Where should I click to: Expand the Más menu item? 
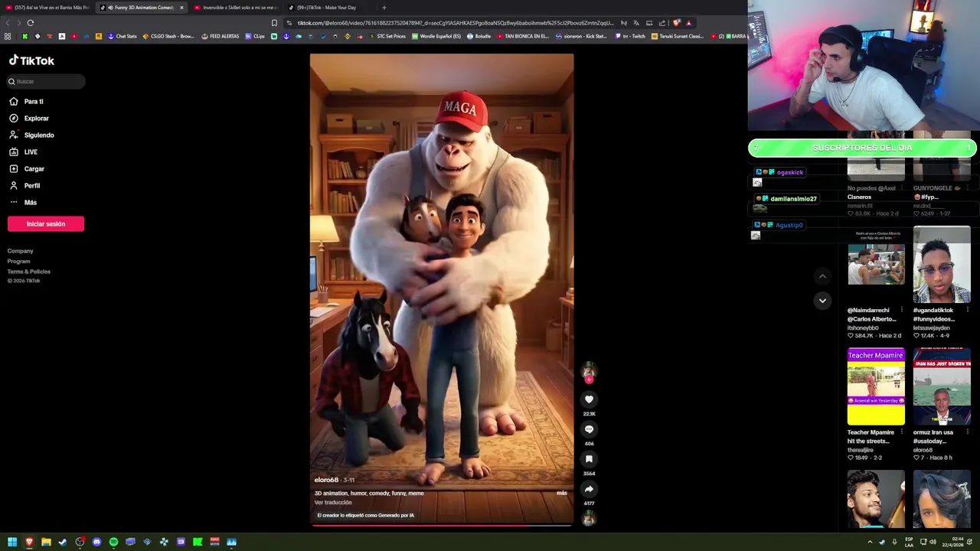coord(30,202)
